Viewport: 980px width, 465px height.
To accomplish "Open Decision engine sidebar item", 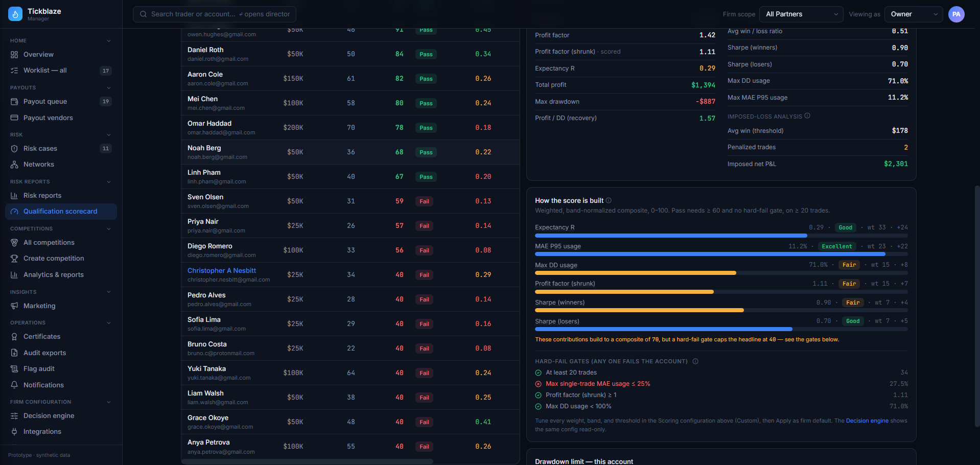I will point(61,416).
